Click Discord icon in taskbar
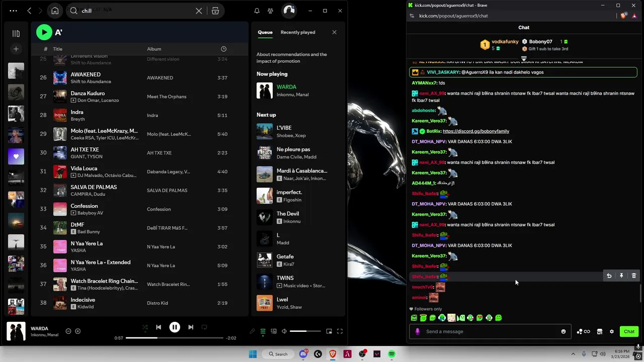644x362 pixels. [x=303, y=354]
